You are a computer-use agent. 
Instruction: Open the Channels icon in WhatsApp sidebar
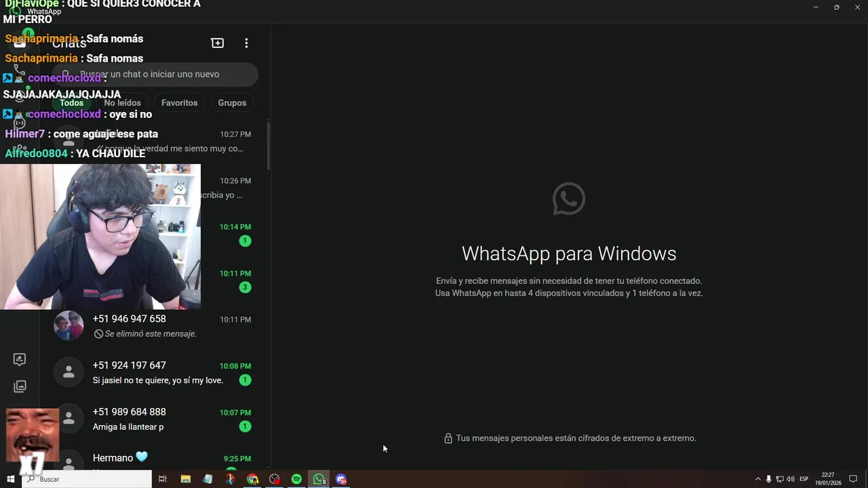pyautogui.click(x=19, y=123)
